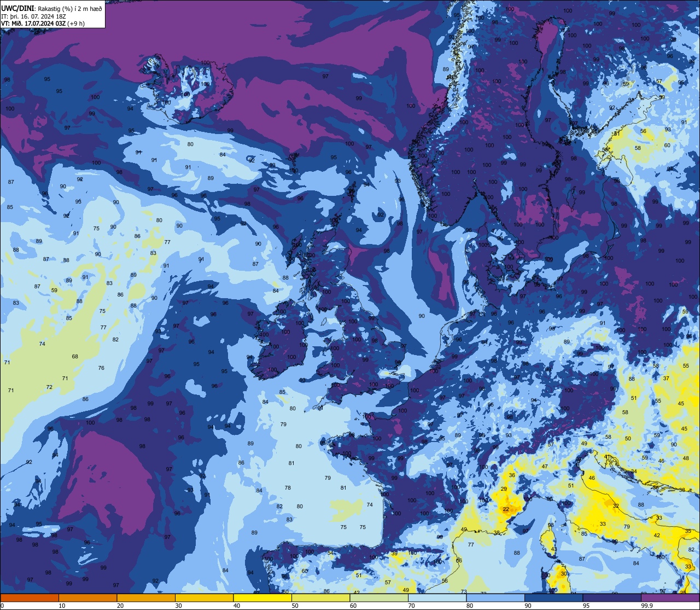Click the humidity value "68" over the Atlantic
This screenshot has height=610, width=700.
(x=75, y=357)
